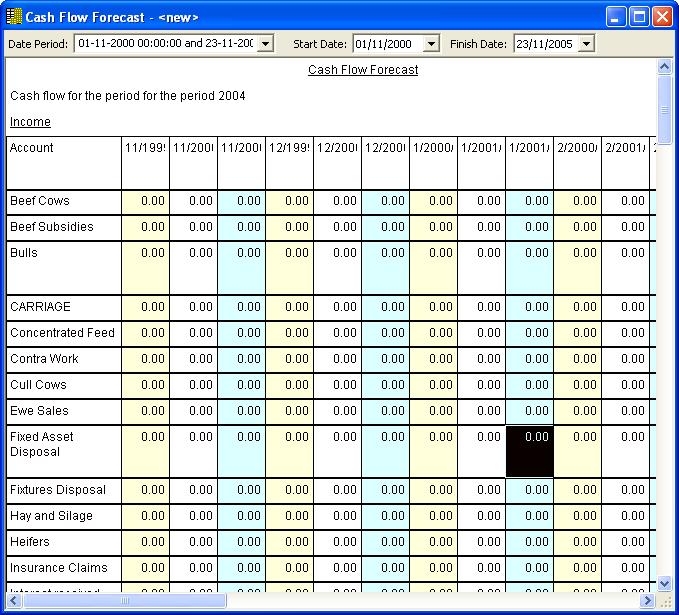Click the vertical scrollbar thumb
Viewport: 679px width, 615px height.
click(x=664, y=110)
